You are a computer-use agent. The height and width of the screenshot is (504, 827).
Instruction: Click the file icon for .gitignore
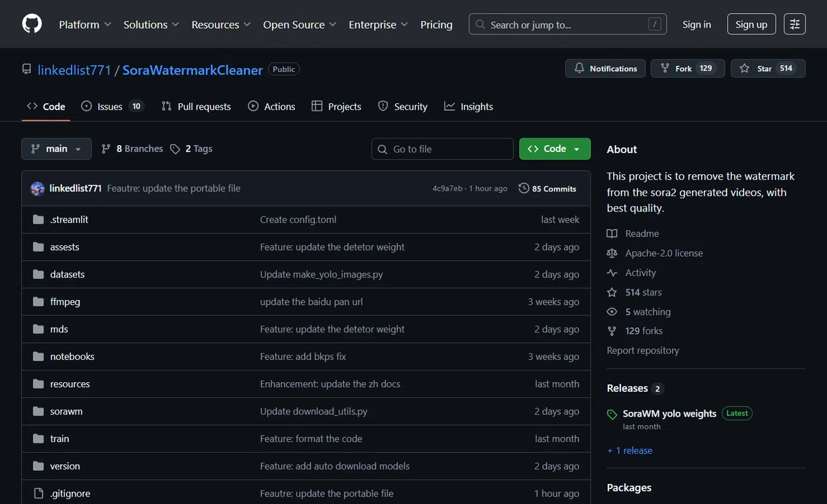[39, 494]
